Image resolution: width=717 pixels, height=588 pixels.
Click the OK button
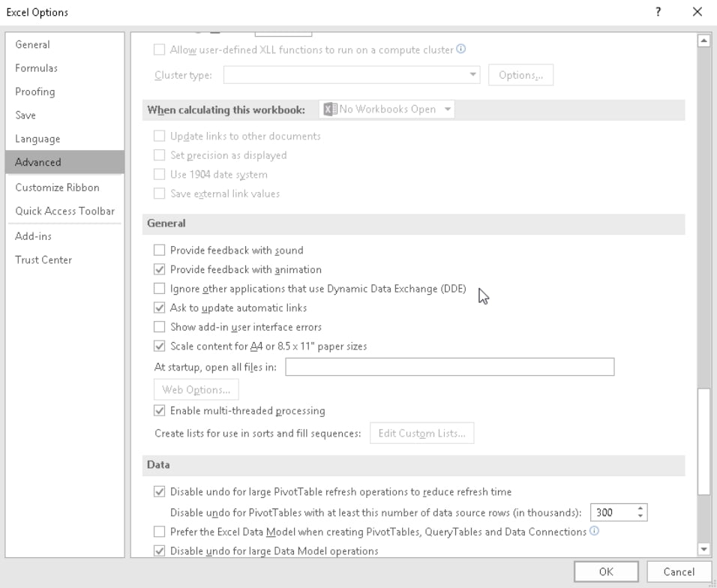[606, 571]
